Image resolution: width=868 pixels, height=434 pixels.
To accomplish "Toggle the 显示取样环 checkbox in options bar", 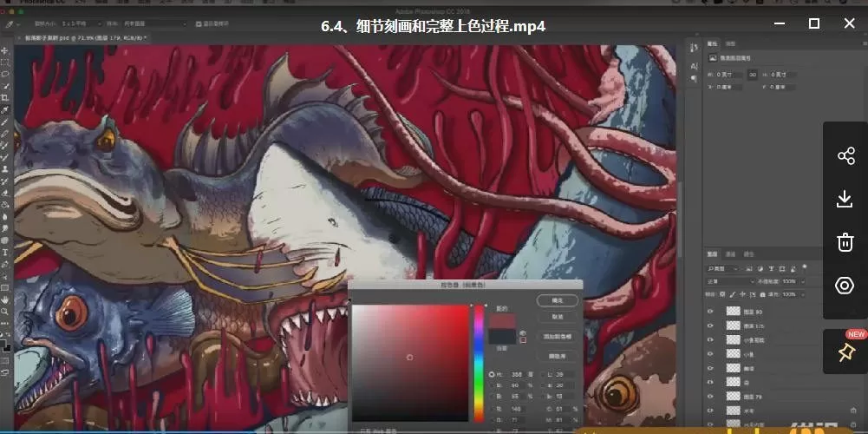I will (199, 23).
